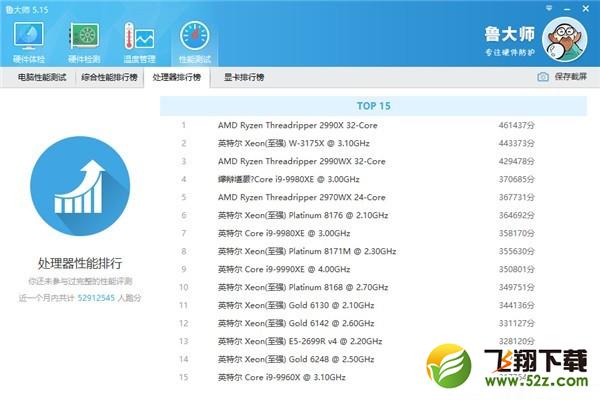The height and width of the screenshot is (400, 600).
Task: Switch to the 综合性能排行榜 tab
Action: pos(110,77)
